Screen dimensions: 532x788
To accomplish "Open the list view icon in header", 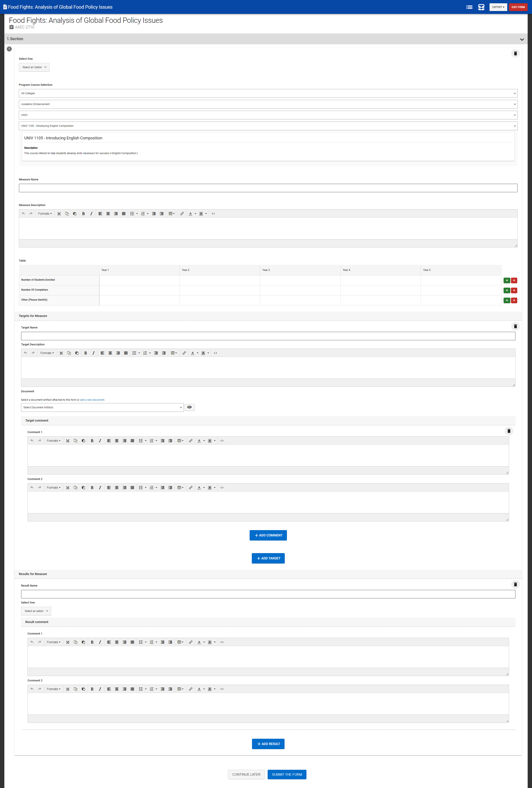I will [x=469, y=7].
